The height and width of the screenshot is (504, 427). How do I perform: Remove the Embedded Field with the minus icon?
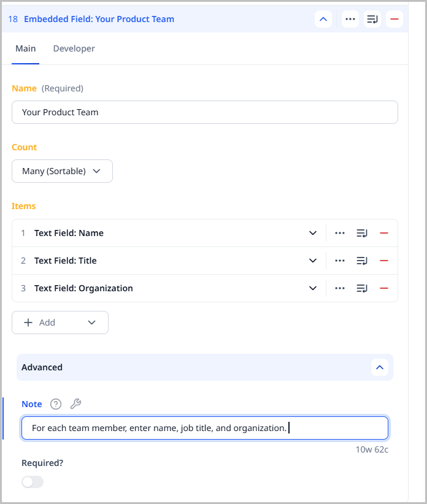pyautogui.click(x=394, y=19)
